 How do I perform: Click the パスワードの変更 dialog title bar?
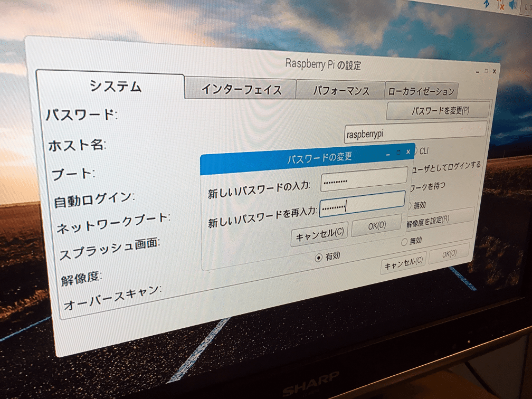(x=307, y=159)
